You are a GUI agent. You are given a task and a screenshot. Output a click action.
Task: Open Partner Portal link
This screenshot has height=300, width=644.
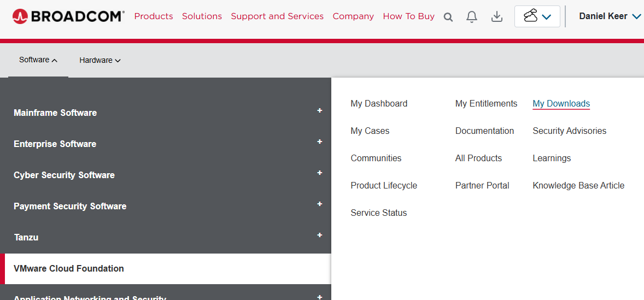(x=482, y=185)
